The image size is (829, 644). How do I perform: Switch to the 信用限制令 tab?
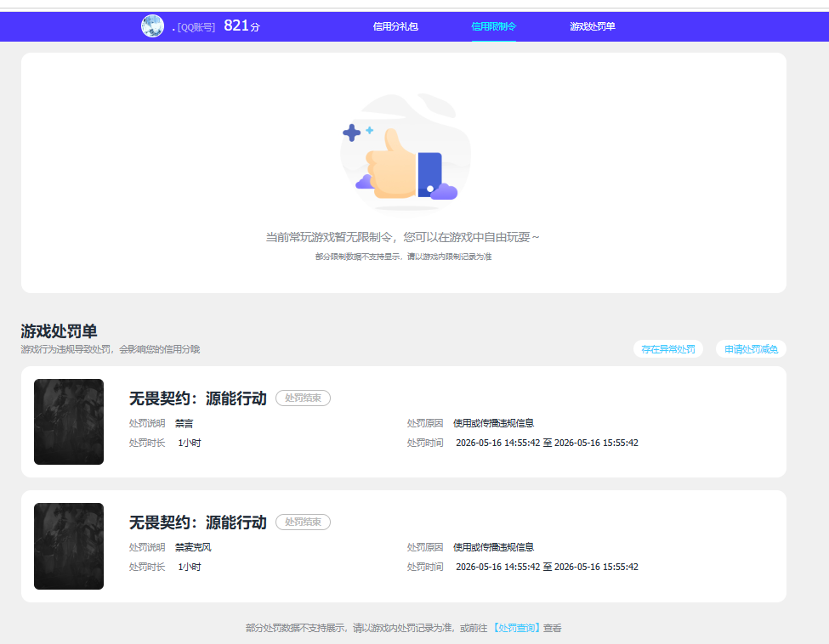[493, 26]
